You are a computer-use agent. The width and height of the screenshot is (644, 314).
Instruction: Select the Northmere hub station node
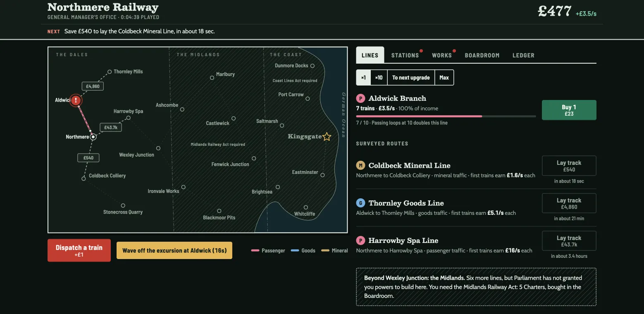(93, 137)
